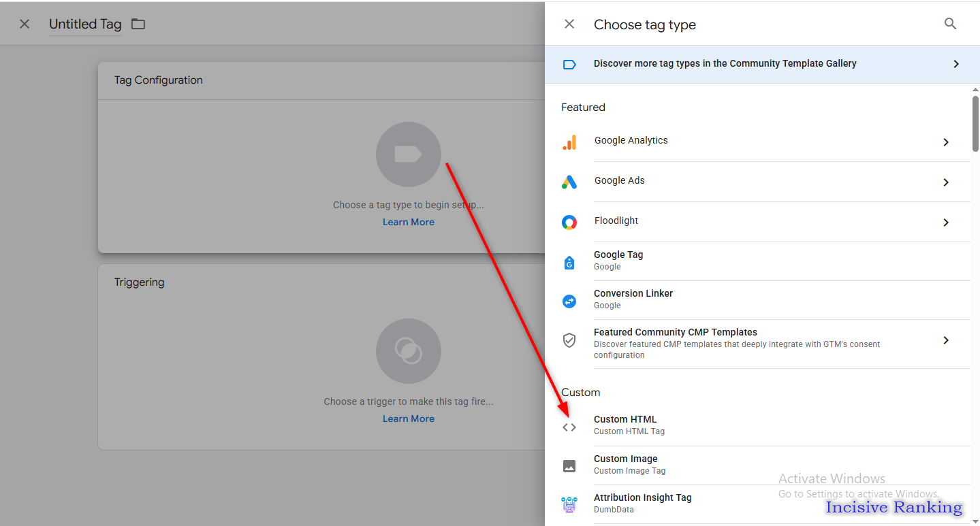Select the Custom HTML code brackets icon
Image resolution: width=980 pixels, height=526 pixels.
point(569,427)
